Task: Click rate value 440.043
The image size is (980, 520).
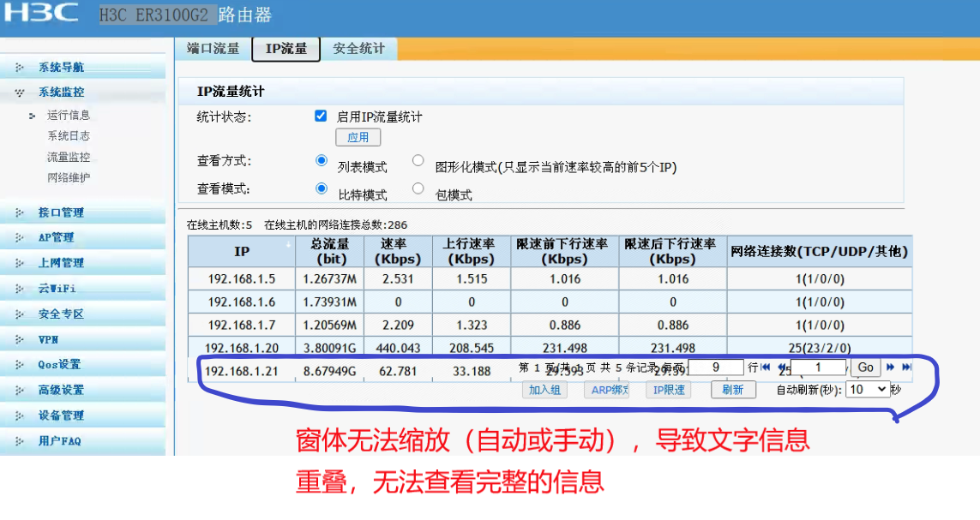Action: click(398, 349)
